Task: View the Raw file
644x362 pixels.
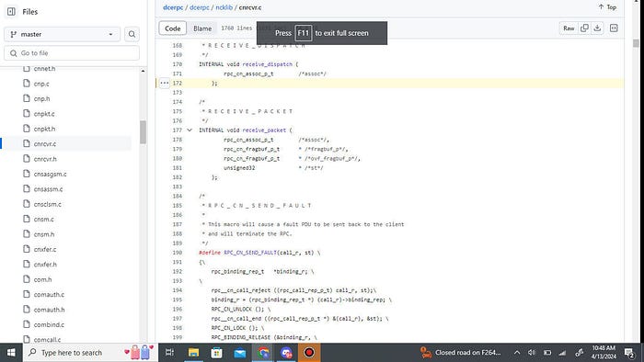Action: pos(569,28)
